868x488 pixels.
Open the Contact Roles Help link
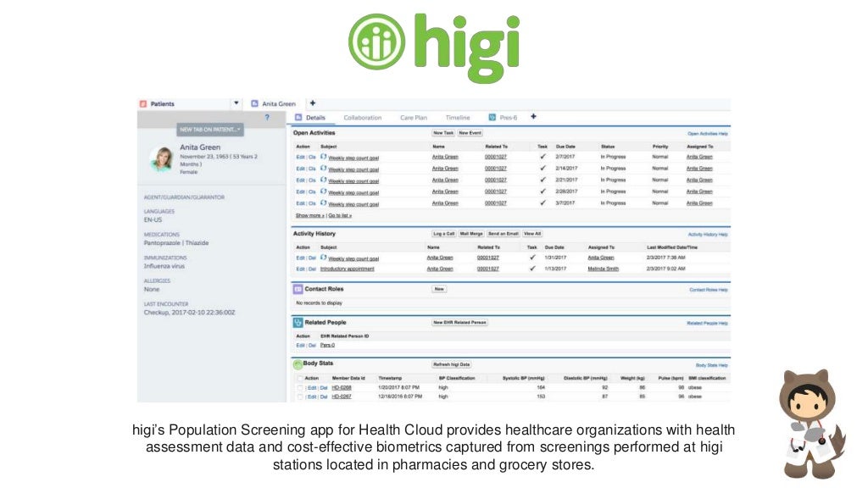click(x=709, y=290)
